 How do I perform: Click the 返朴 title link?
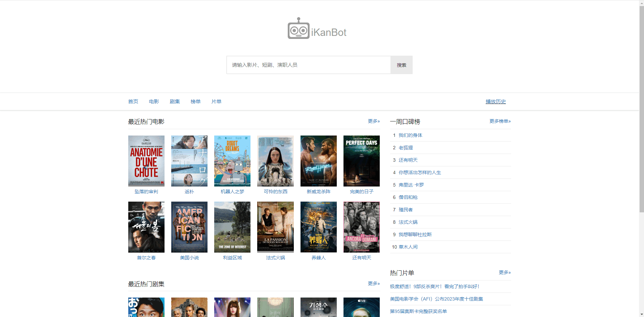point(189,192)
